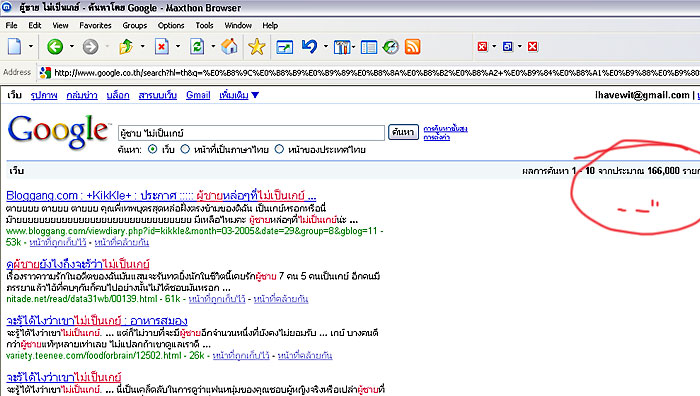Screen dimensions: 700x396
Task: Click the ค้นหา search button
Action: 403,132
